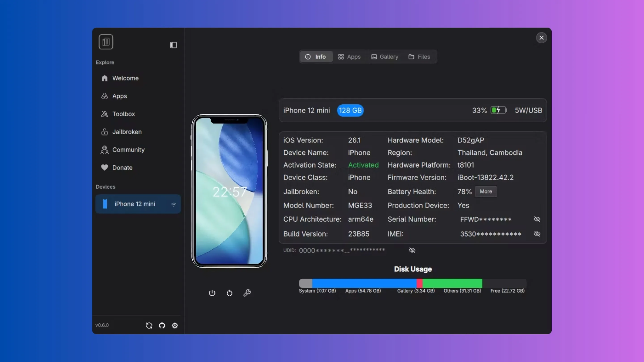The height and width of the screenshot is (362, 644).
Task: Open the Community page
Action: tap(138, 150)
